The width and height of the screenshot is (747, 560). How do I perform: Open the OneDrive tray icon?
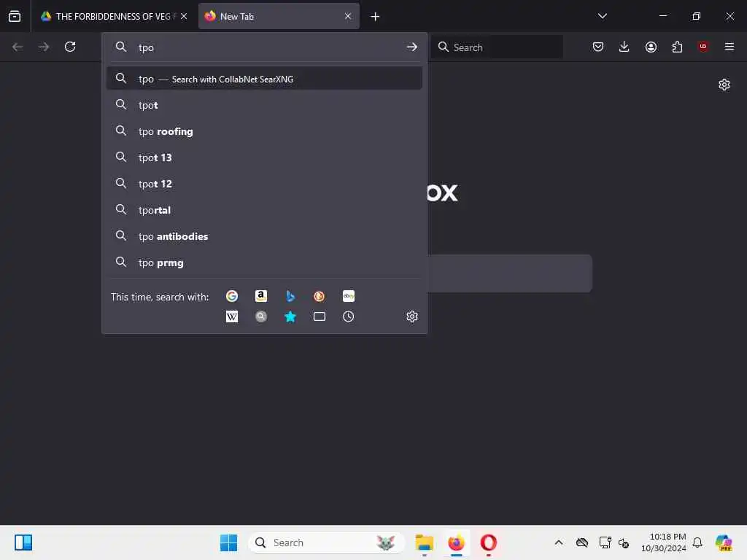581,542
